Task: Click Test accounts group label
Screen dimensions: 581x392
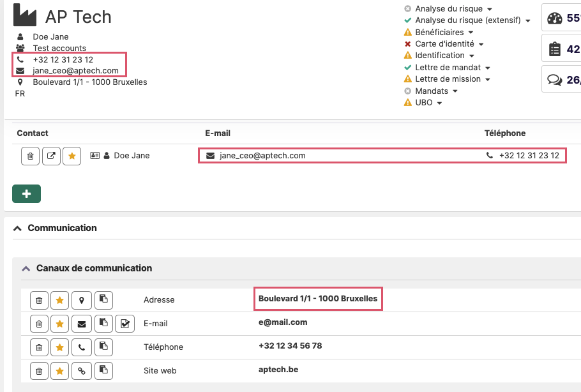Action: click(59, 48)
